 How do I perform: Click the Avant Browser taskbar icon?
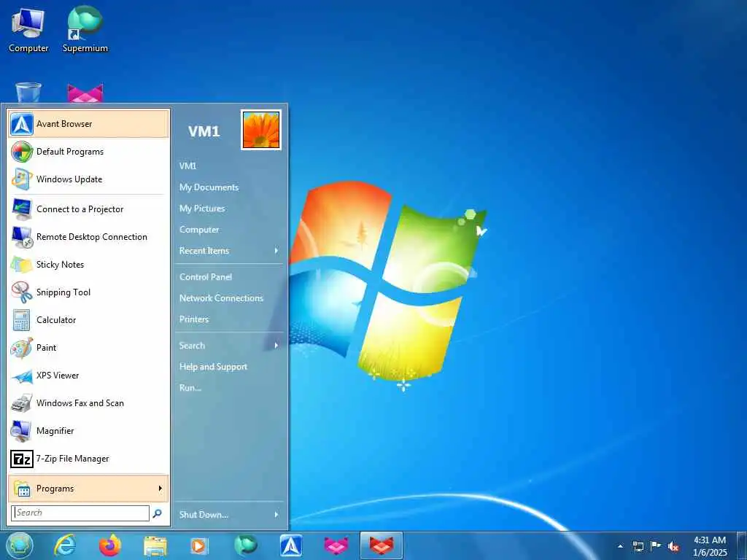click(290, 545)
